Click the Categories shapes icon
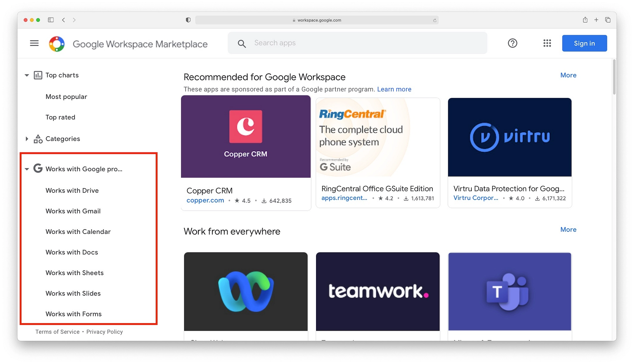This screenshot has width=634, height=364. click(x=38, y=139)
